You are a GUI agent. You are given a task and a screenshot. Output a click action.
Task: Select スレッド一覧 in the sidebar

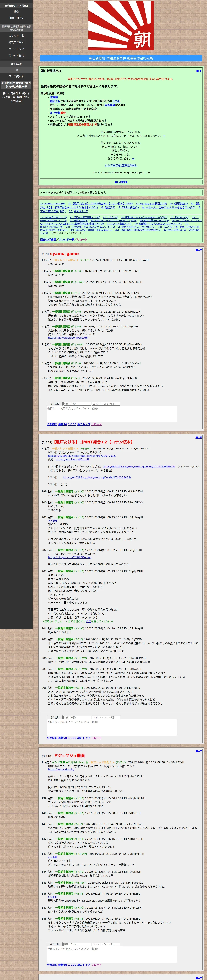(x=16, y=36)
